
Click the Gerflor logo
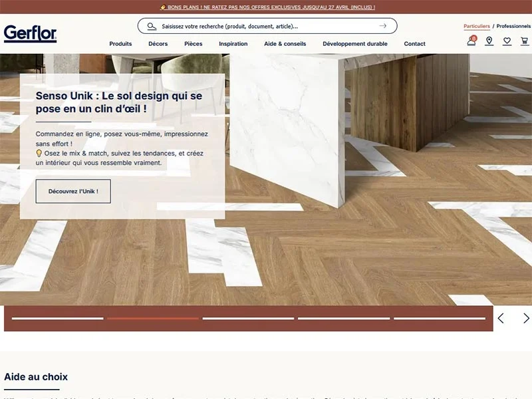click(29, 32)
